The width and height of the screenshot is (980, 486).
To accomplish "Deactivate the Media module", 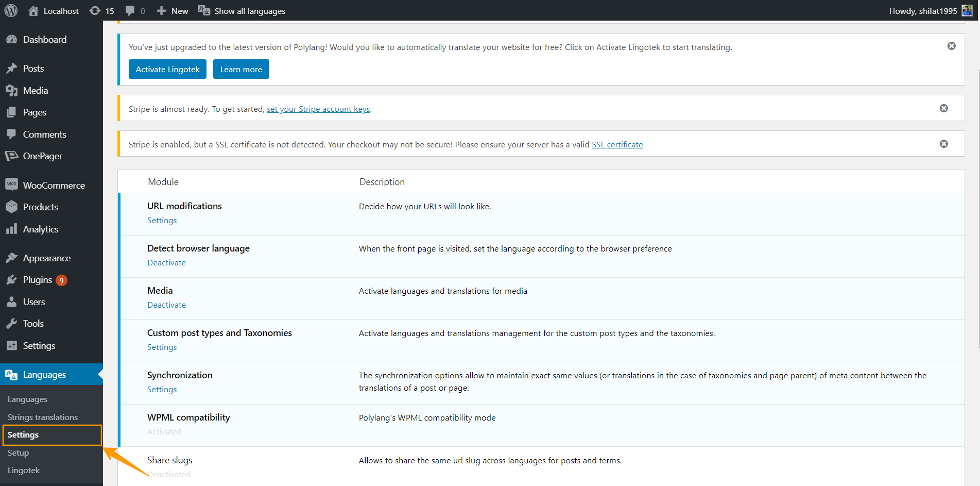I will coord(166,305).
